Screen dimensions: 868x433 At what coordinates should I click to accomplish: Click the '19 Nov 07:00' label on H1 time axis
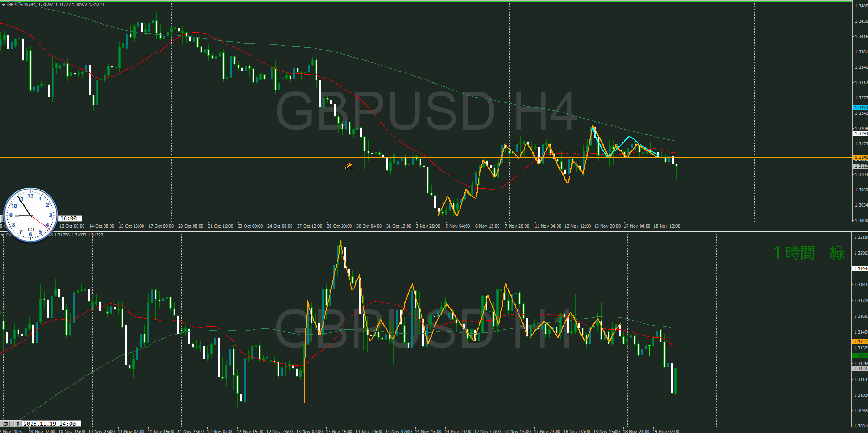click(x=666, y=431)
